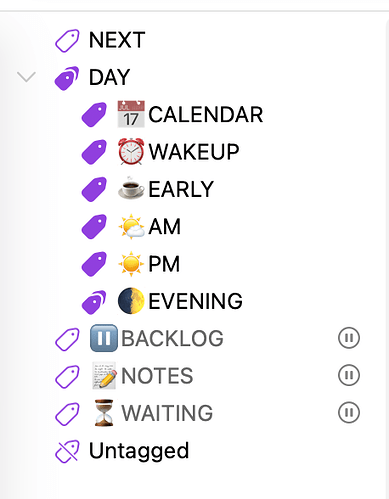Click the purple tag icon beside PM

(x=94, y=264)
